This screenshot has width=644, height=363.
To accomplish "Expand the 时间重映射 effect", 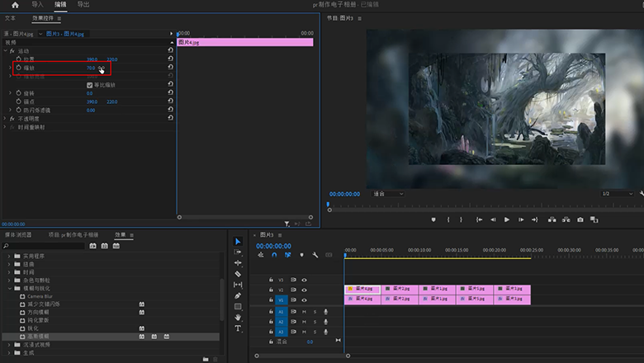I will [5, 127].
